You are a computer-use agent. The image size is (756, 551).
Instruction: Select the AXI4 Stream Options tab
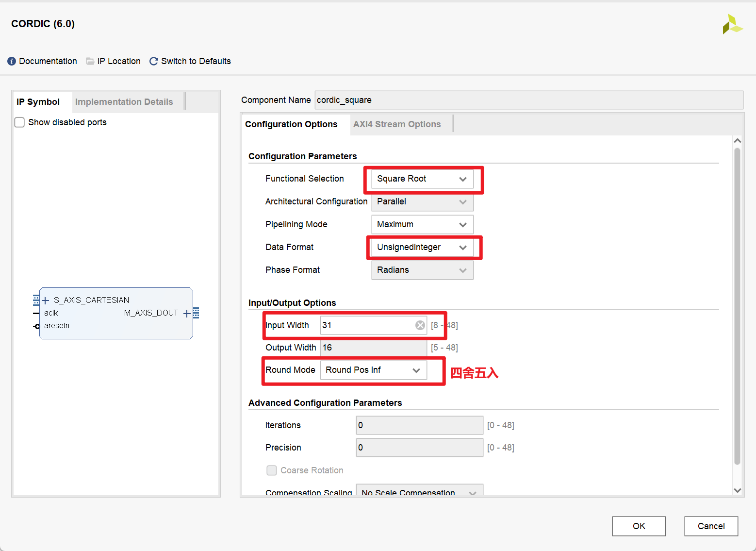(397, 124)
